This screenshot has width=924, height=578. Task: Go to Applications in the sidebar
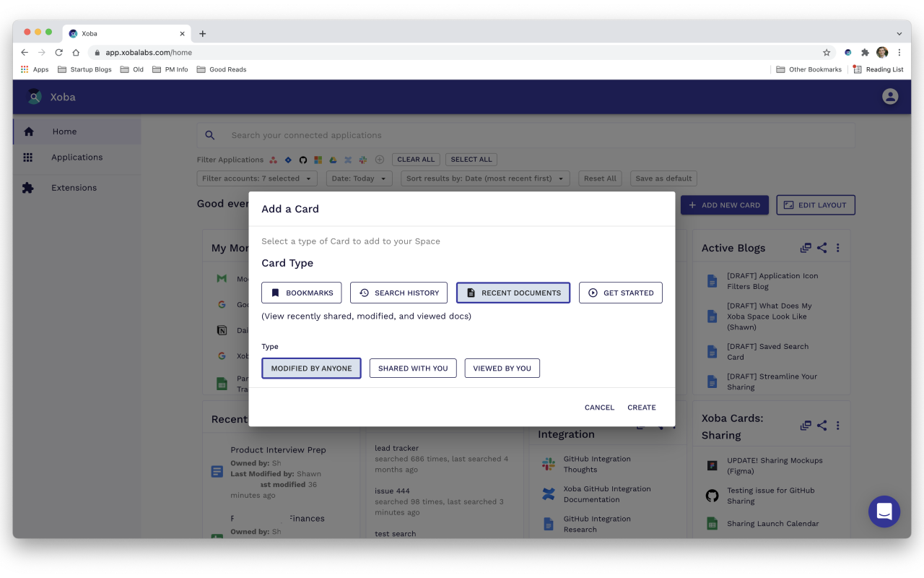(77, 158)
